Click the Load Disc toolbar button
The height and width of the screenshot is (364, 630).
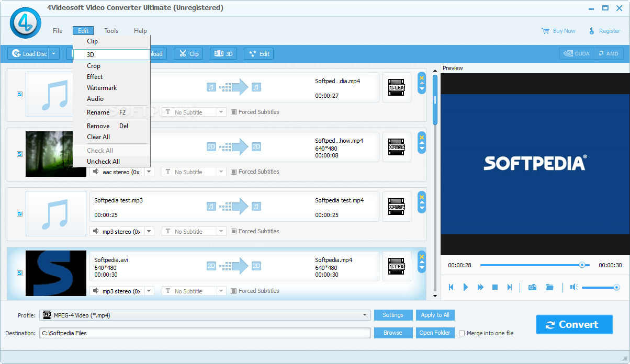29,53
